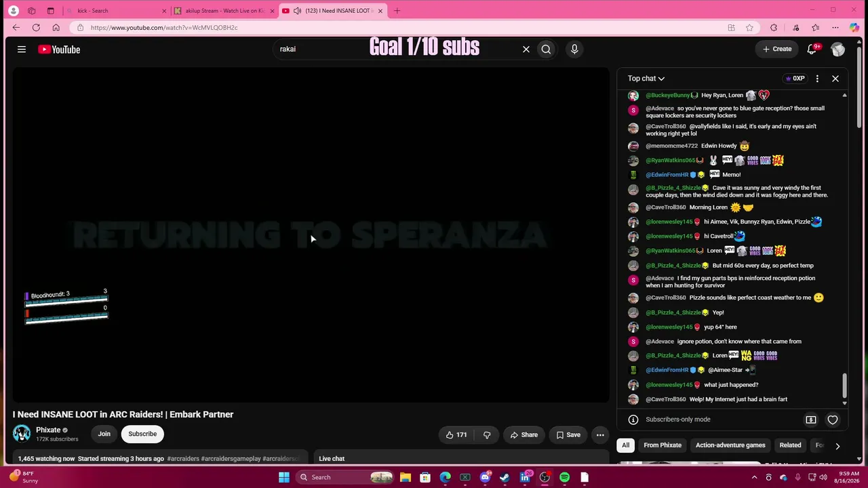Image resolution: width=868 pixels, height=488 pixels.
Task: Reload the current page
Action: tap(36, 28)
